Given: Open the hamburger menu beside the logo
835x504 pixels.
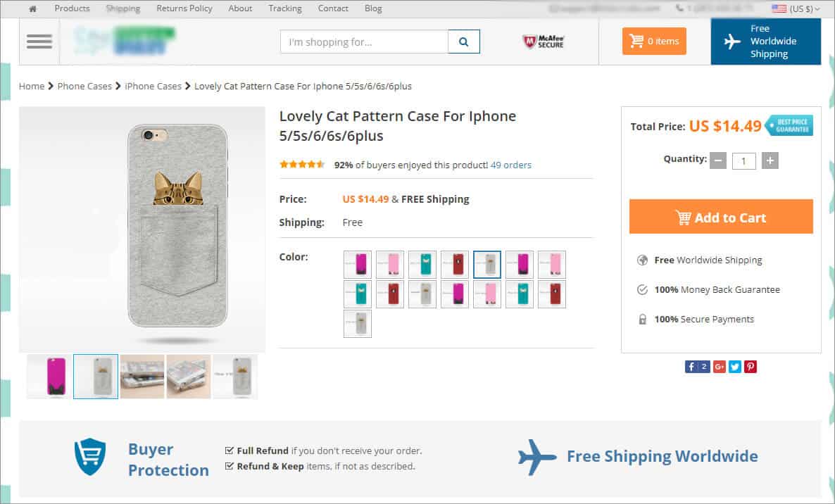Looking at the screenshot, I should tap(39, 41).
